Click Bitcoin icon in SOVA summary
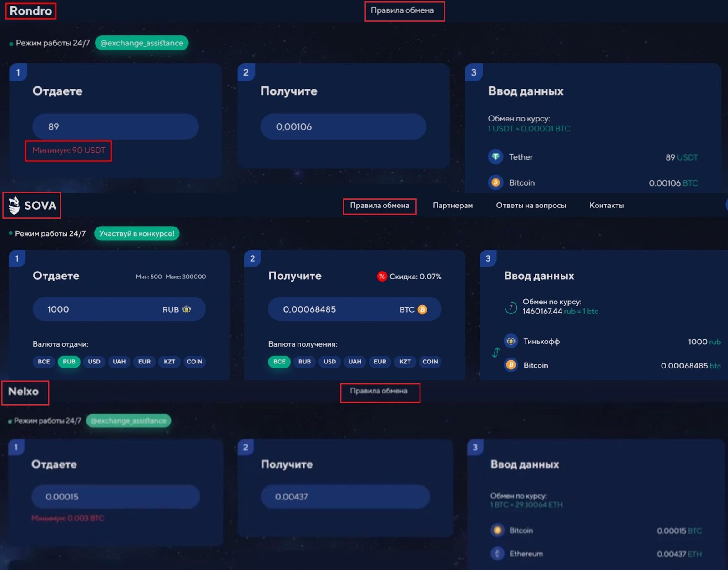 tap(511, 365)
